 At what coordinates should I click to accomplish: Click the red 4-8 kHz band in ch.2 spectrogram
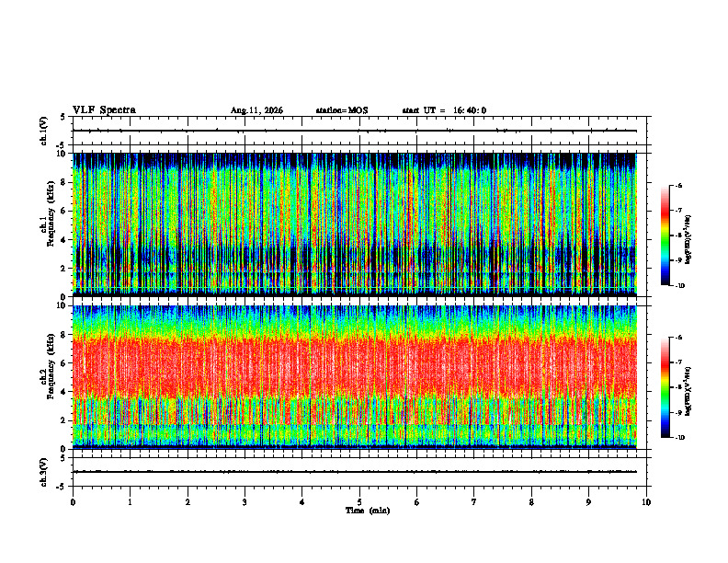(354, 367)
